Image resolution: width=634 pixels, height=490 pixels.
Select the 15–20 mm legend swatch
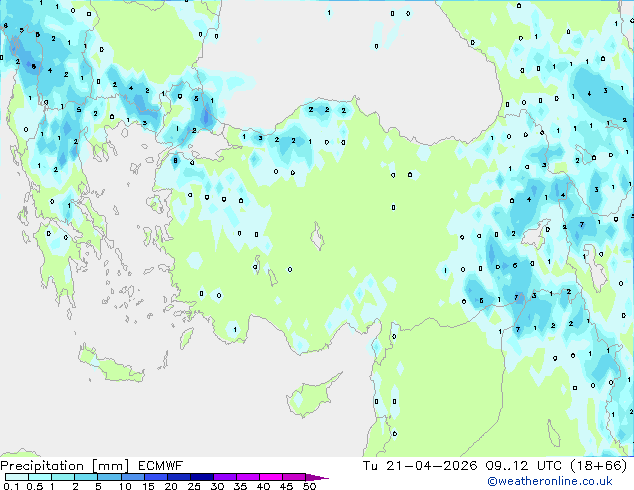click(x=156, y=477)
